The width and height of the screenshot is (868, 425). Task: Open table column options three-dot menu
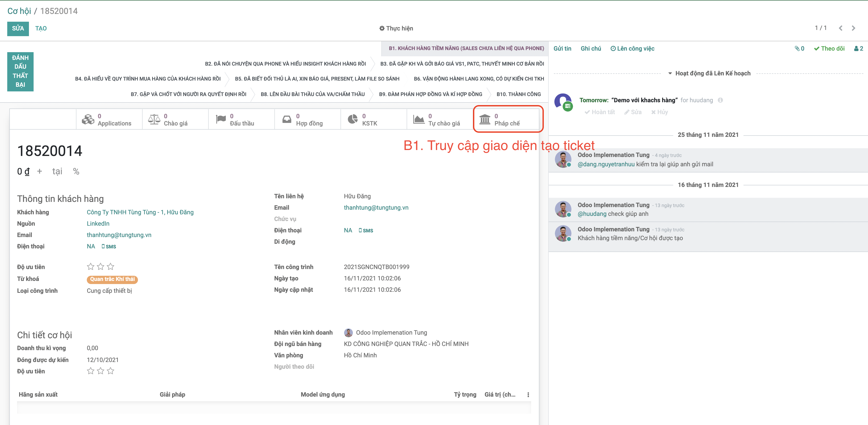coord(528,395)
